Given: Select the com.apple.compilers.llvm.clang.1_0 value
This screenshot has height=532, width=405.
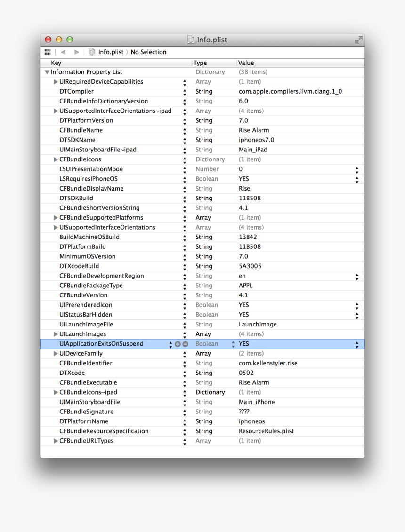Looking at the screenshot, I should 290,91.
